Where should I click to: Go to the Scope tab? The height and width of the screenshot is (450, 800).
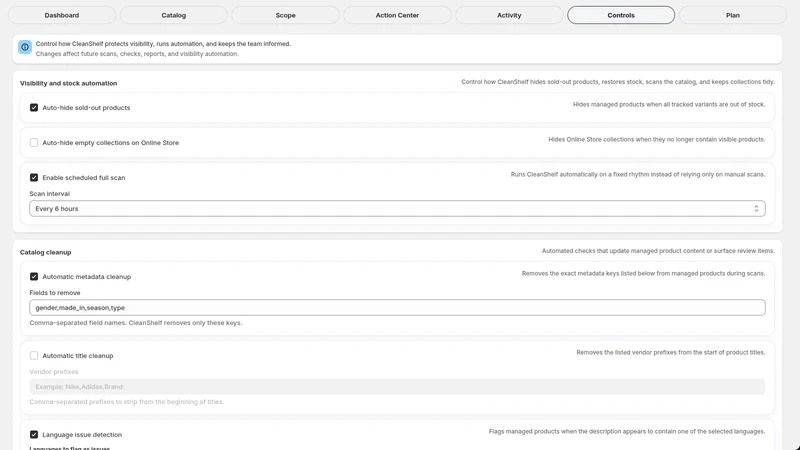click(285, 15)
